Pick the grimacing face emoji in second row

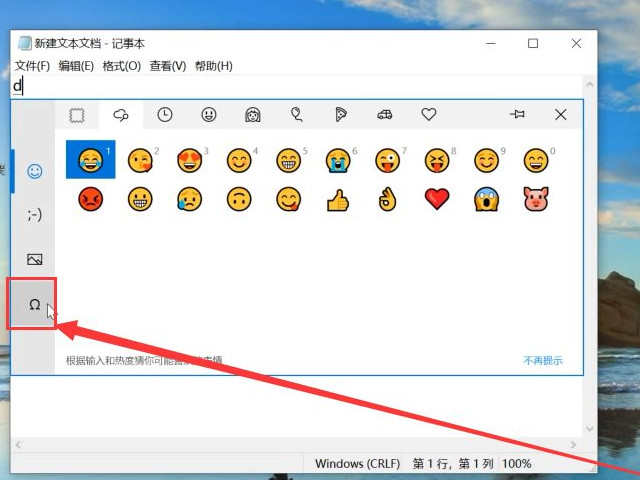(140, 199)
